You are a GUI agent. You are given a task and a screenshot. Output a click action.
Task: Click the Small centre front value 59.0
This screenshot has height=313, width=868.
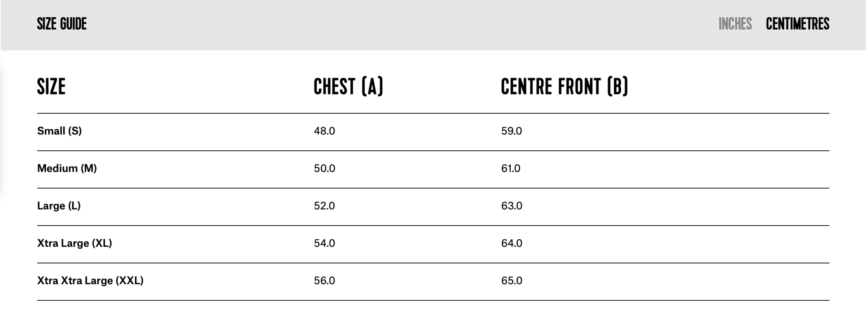[x=512, y=131]
